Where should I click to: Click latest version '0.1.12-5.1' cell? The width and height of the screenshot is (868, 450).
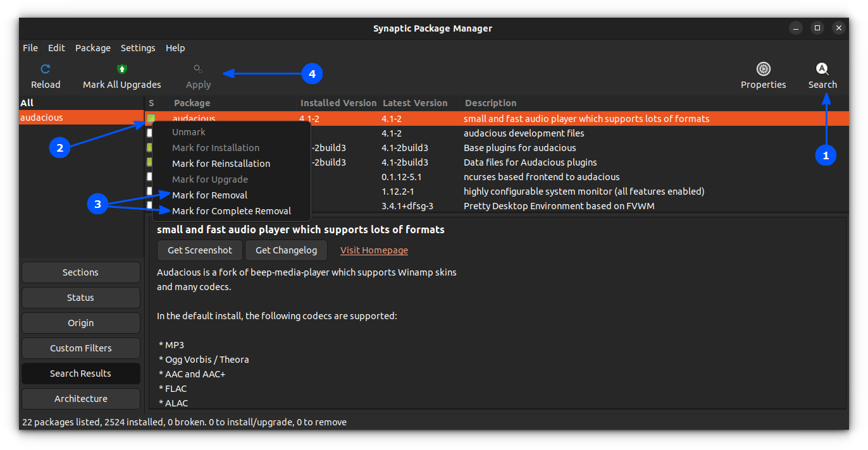click(x=402, y=177)
